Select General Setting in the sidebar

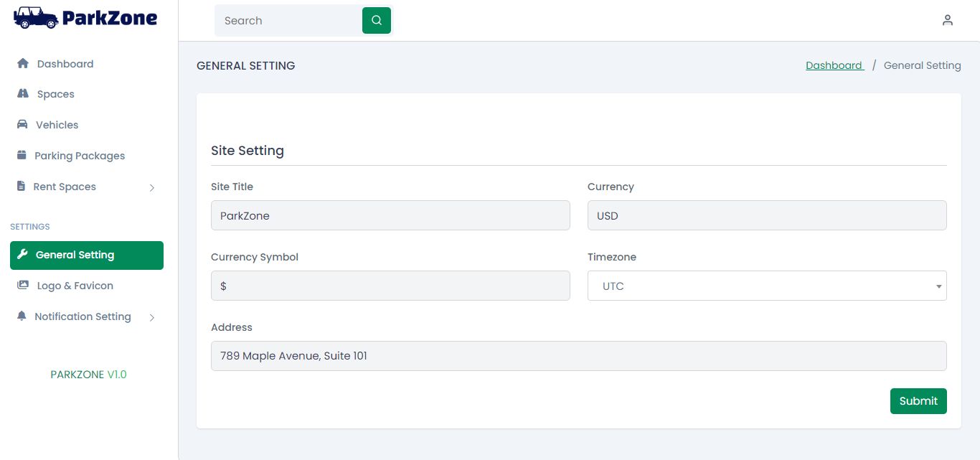86,255
